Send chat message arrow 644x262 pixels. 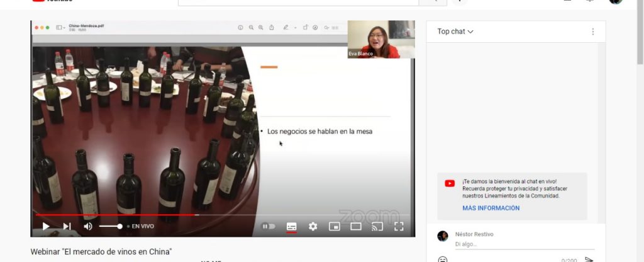tap(589, 259)
